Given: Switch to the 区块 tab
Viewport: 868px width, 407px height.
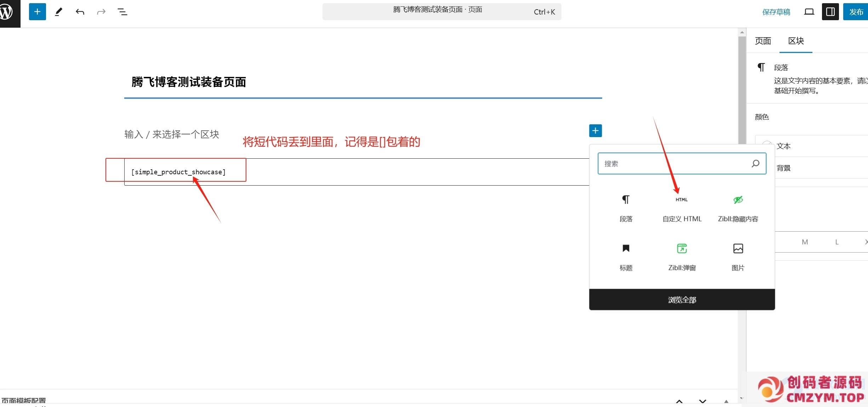Looking at the screenshot, I should (796, 41).
